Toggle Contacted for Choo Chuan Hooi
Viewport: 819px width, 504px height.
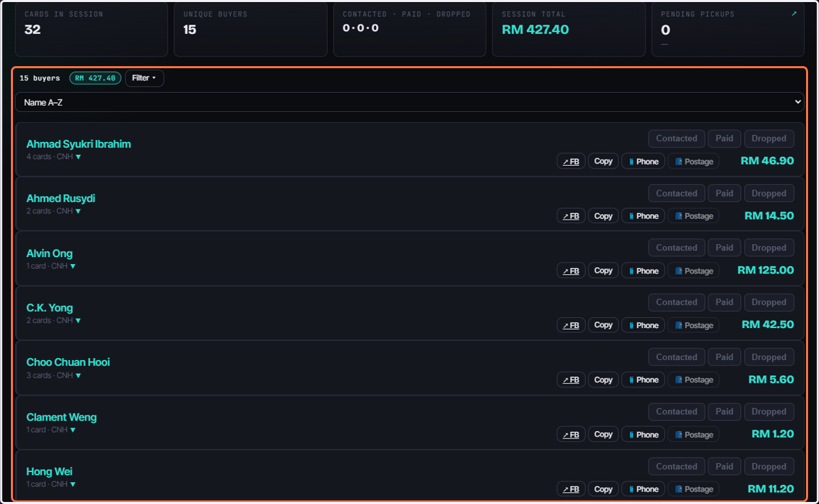[676, 357]
